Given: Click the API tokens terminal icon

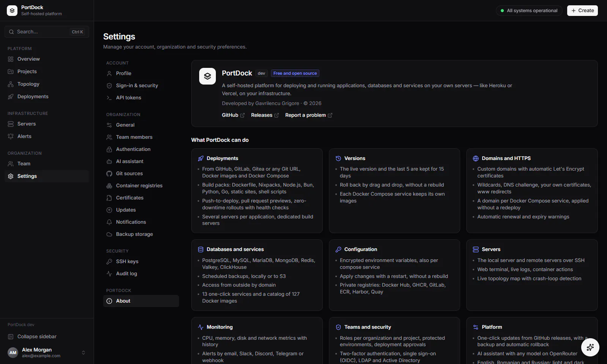Looking at the screenshot, I should point(109,98).
